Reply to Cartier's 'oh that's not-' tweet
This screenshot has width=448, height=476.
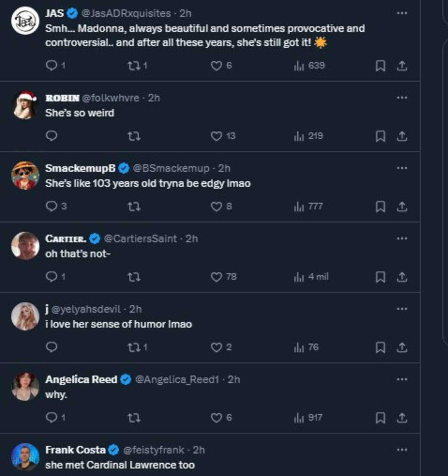[x=51, y=277]
